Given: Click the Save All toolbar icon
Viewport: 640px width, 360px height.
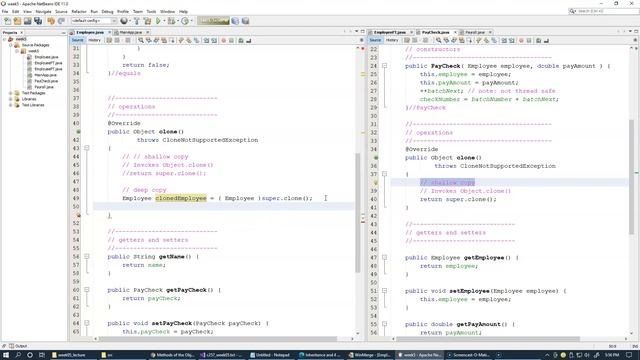Looking at the screenshot, I should coord(38,21).
